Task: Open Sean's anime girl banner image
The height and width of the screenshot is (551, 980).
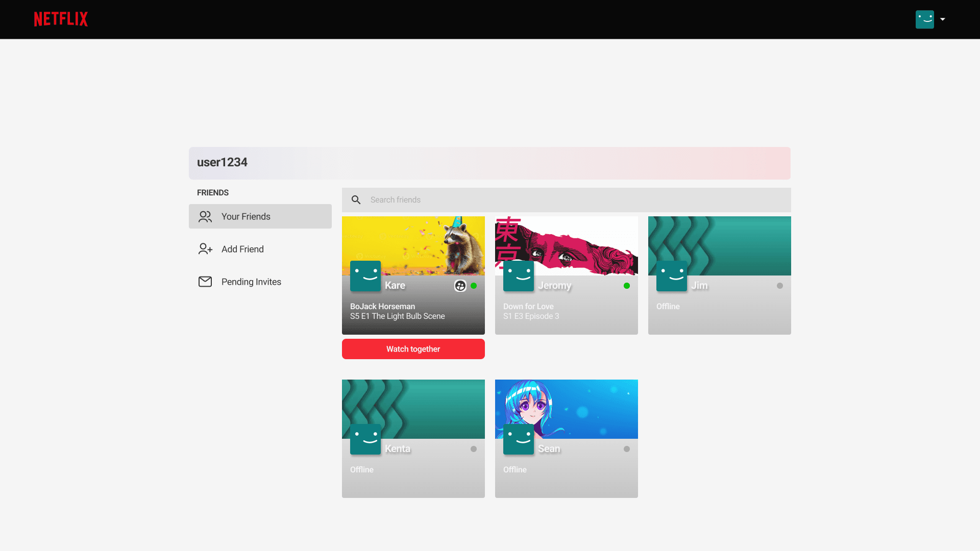Action: (x=567, y=409)
